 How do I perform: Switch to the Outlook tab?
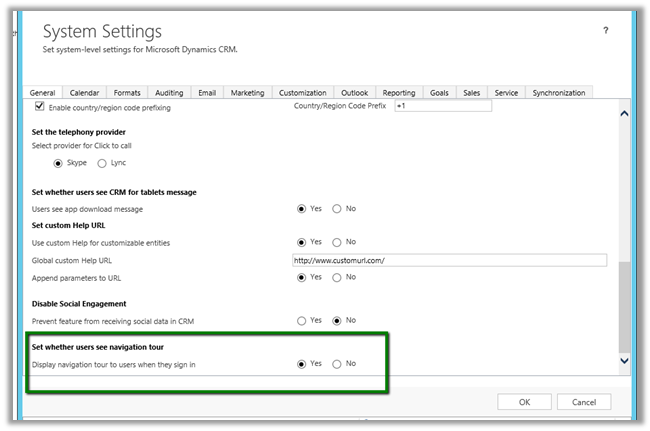tap(354, 93)
